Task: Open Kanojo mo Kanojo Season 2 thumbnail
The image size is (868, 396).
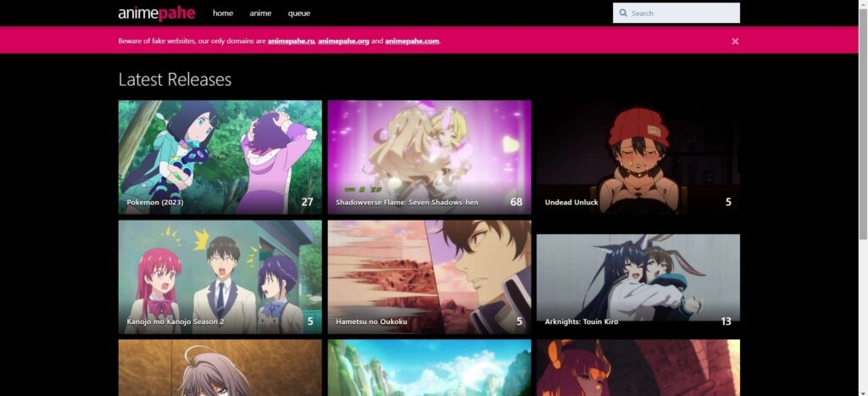Action: coord(220,277)
